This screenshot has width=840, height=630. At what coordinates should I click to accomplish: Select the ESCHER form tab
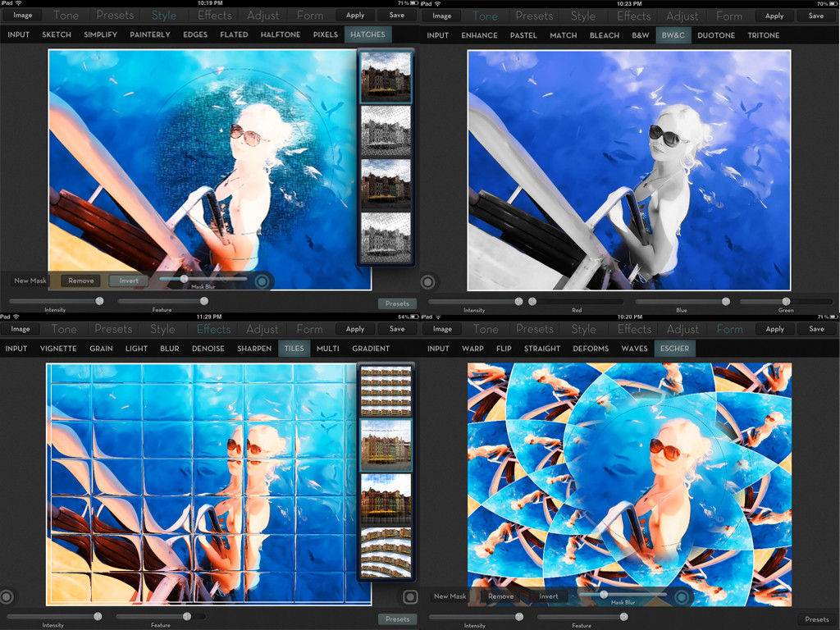click(x=674, y=348)
